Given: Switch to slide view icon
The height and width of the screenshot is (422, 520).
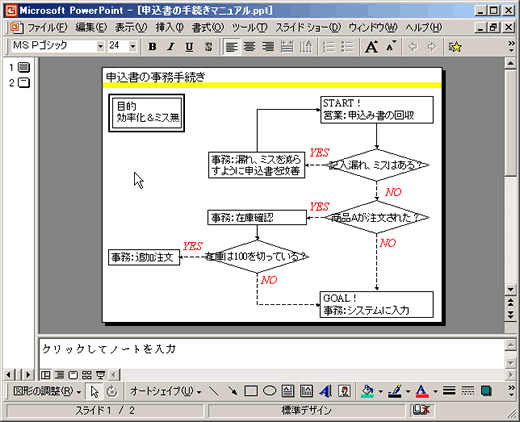Looking at the screenshot, I should (73, 375).
